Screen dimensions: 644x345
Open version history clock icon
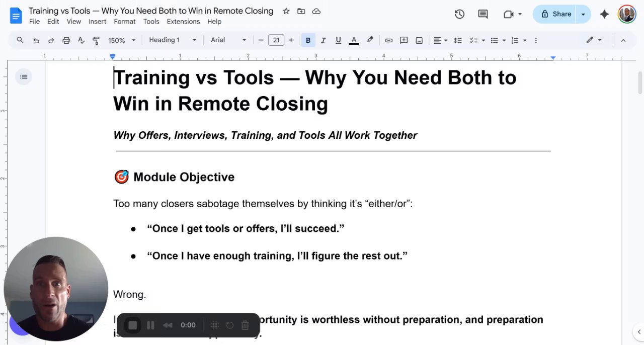pyautogui.click(x=459, y=14)
